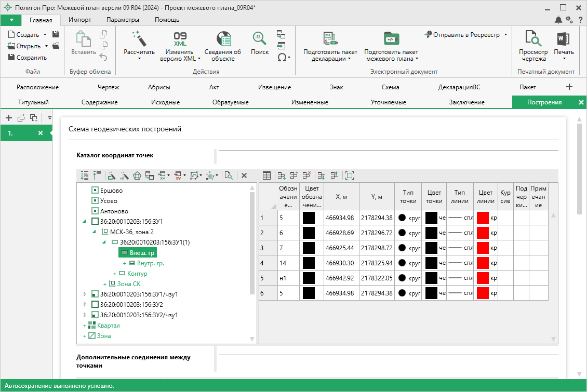
Task: Click the Поиск magnifier icon
Action: click(x=260, y=39)
